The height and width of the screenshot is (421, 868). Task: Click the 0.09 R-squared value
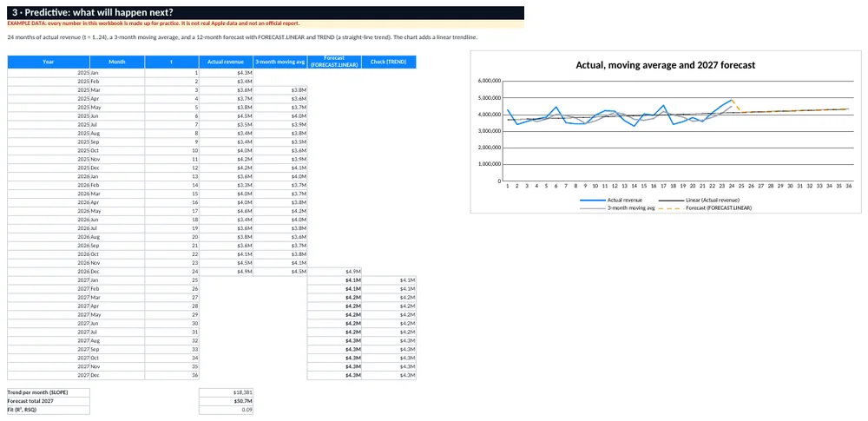click(x=226, y=410)
